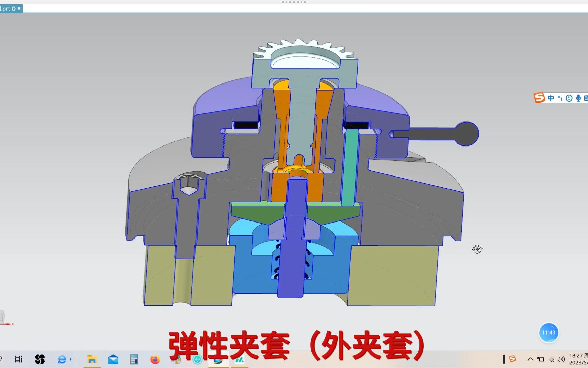Expand the small arrow next to Internet Explorer

pyautogui.click(x=71, y=359)
